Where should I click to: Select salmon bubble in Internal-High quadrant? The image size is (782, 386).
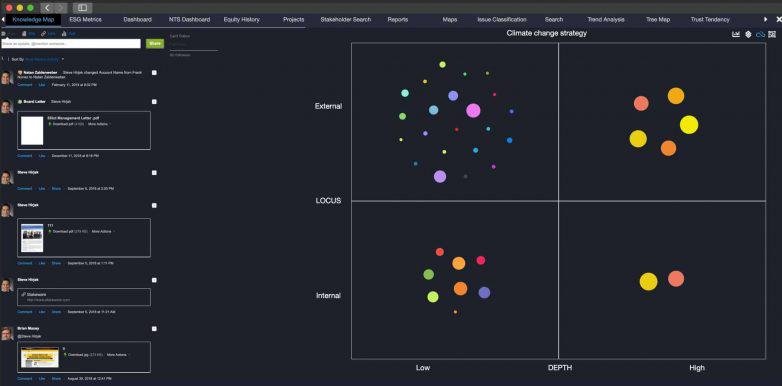pyautogui.click(x=676, y=278)
